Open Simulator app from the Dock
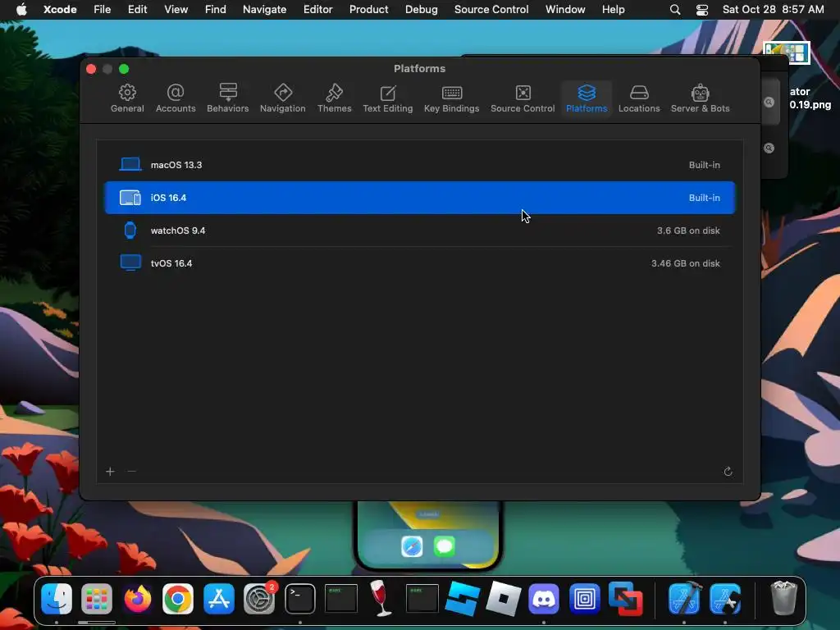The image size is (840, 630). click(725, 598)
